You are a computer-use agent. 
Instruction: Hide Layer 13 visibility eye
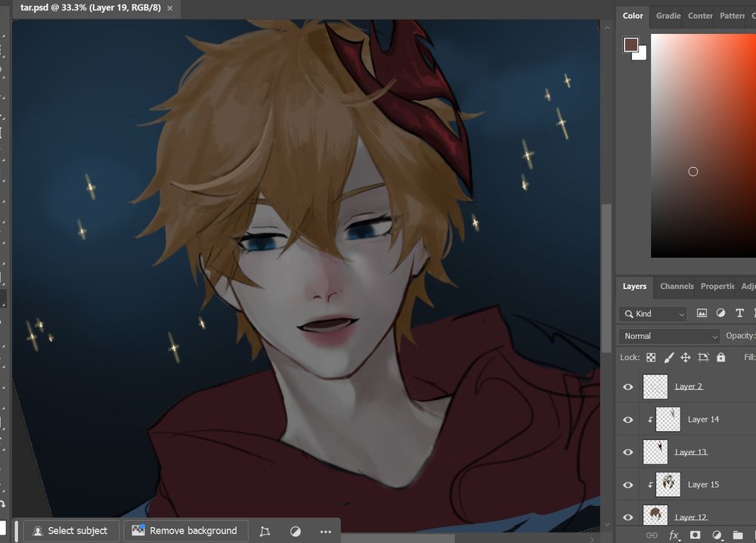(627, 452)
